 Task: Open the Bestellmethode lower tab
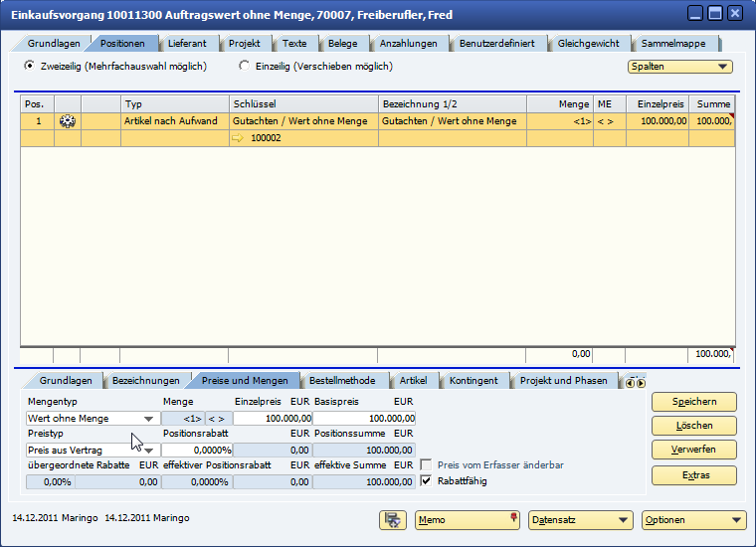(x=342, y=381)
